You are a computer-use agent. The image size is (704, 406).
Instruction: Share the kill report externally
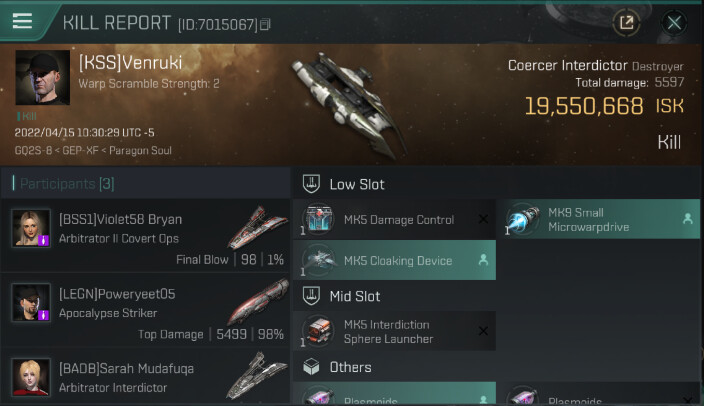pos(626,22)
